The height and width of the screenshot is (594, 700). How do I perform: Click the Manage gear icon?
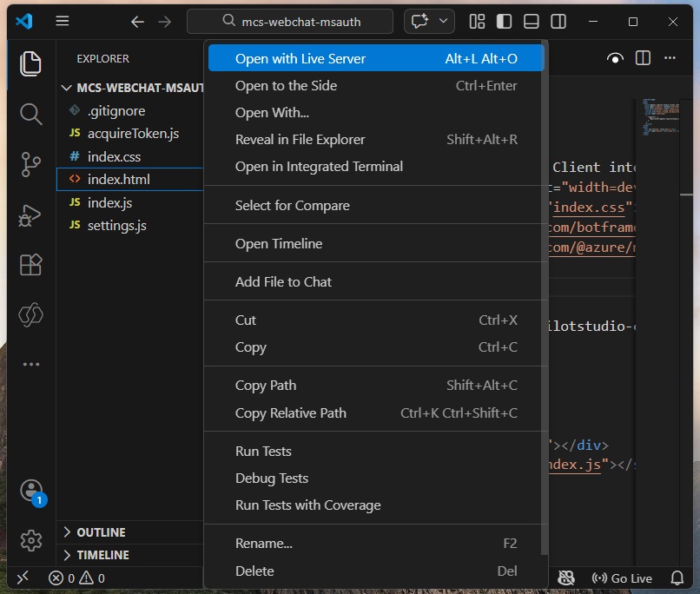pos(31,540)
